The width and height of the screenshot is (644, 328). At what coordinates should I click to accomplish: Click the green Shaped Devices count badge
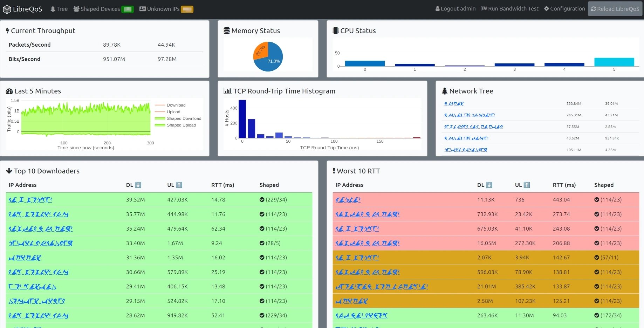(128, 9)
